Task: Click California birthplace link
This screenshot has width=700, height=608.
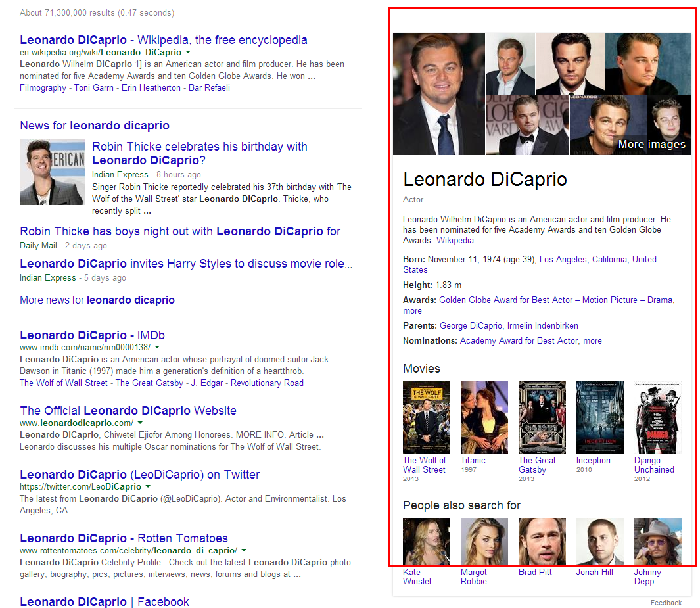Action: tap(609, 260)
